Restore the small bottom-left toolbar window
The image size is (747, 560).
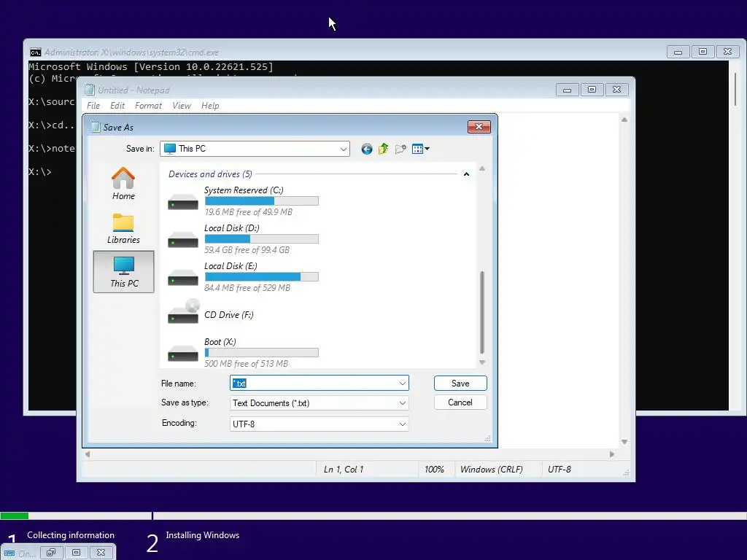pos(52,553)
